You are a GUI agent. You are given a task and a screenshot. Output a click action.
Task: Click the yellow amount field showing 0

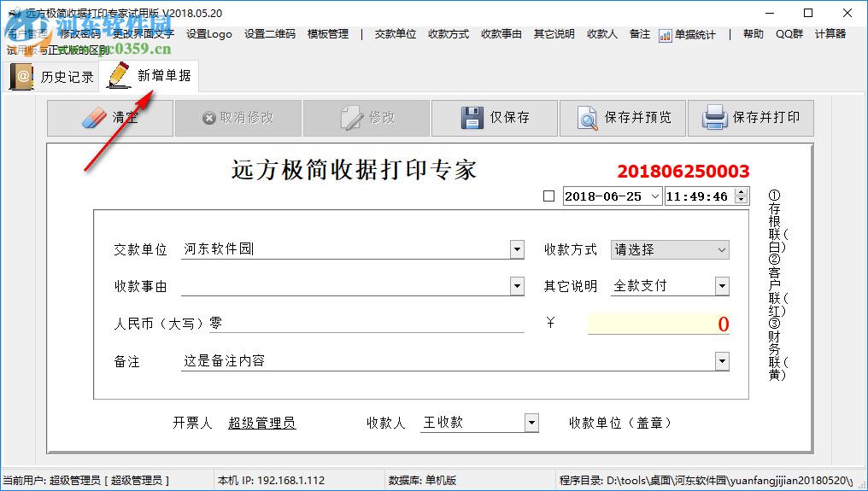658,324
